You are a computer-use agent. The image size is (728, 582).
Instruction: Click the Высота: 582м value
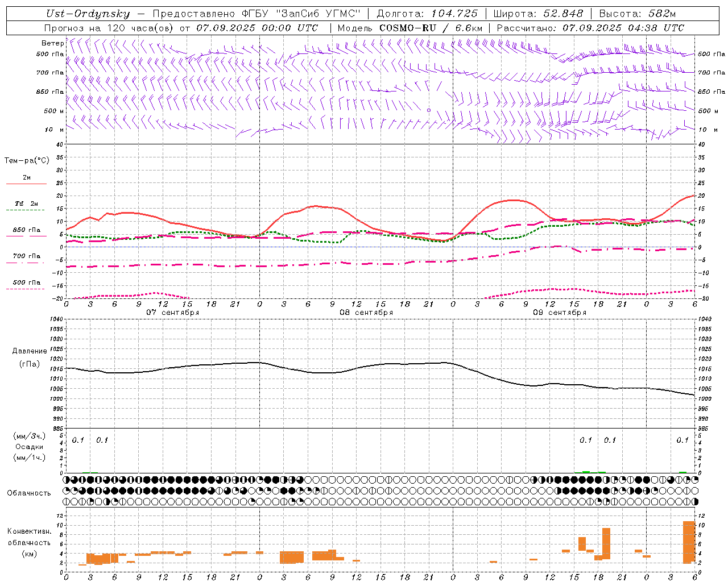pos(638,14)
